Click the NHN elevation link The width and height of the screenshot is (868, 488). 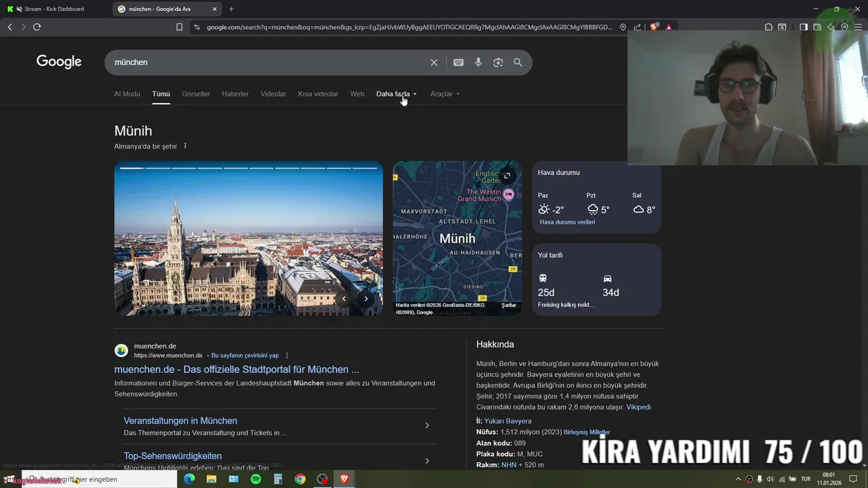[509, 465]
